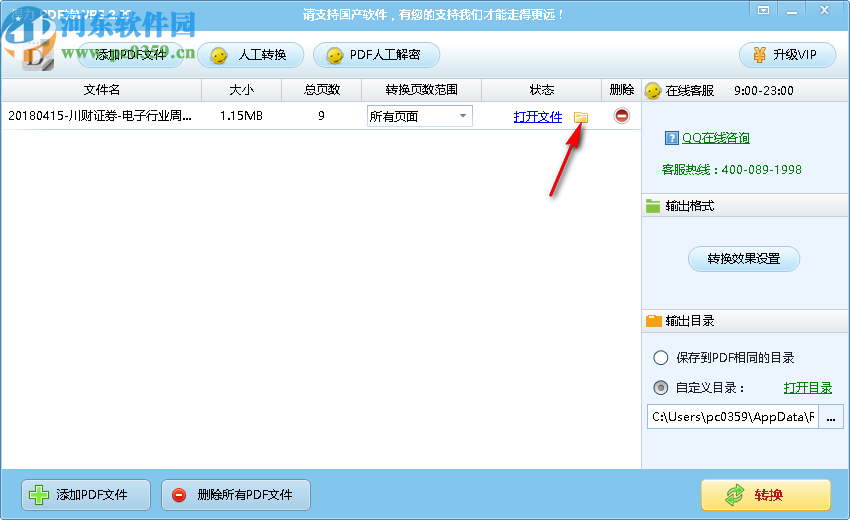
Task: Open 转换效果设置 settings
Action: (x=744, y=259)
